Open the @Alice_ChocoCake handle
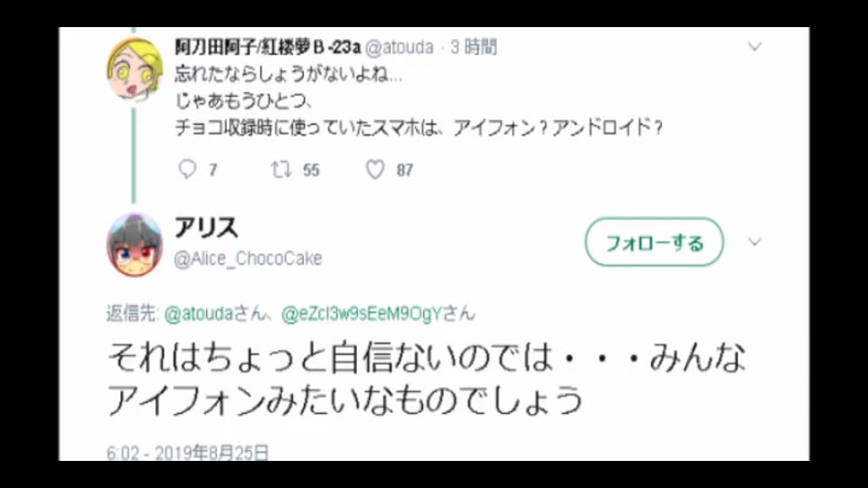This screenshot has height=488, width=868. pos(248,258)
